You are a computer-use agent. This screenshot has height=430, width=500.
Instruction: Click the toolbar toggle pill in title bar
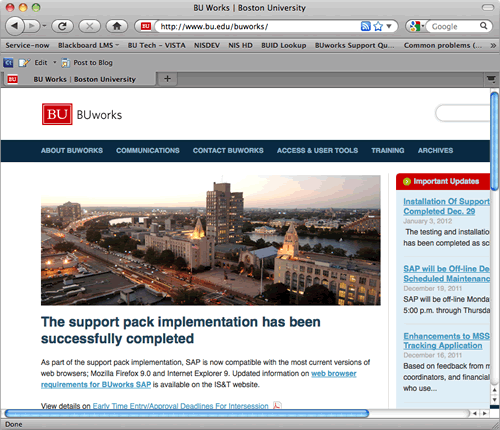[x=488, y=7]
